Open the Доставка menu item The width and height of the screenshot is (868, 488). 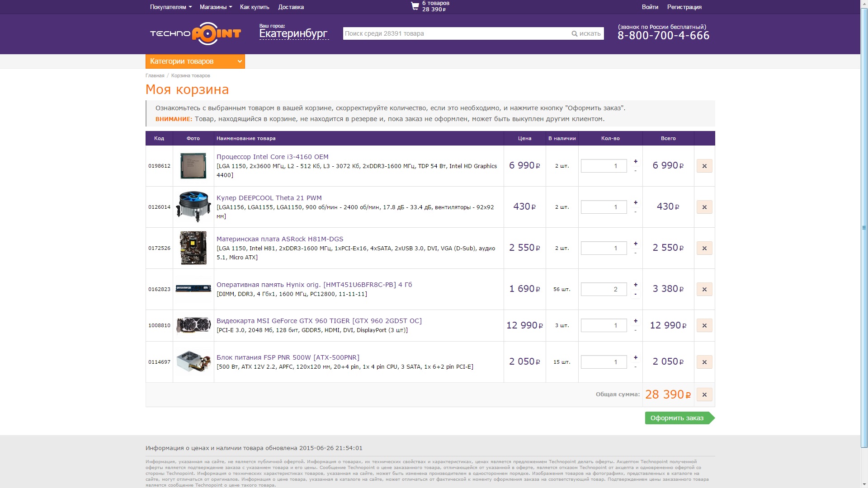pyautogui.click(x=291, y=7)
